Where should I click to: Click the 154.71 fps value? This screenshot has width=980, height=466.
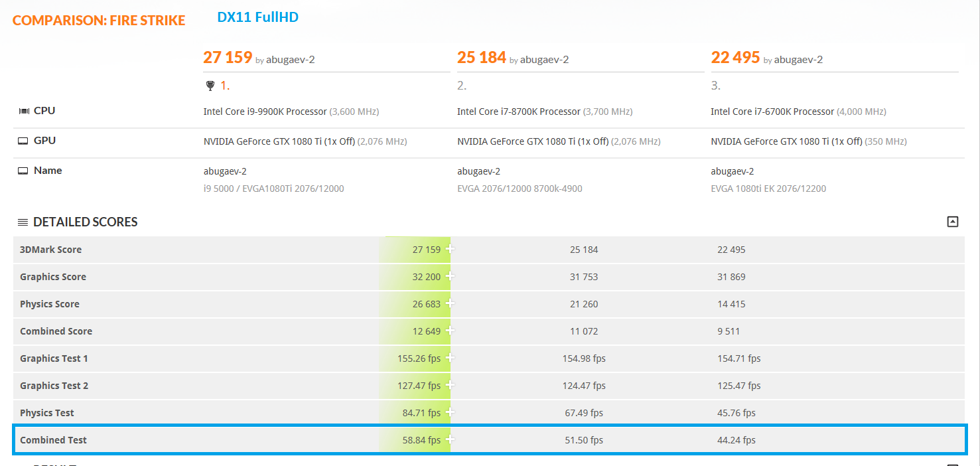click(x=739, y=358)
